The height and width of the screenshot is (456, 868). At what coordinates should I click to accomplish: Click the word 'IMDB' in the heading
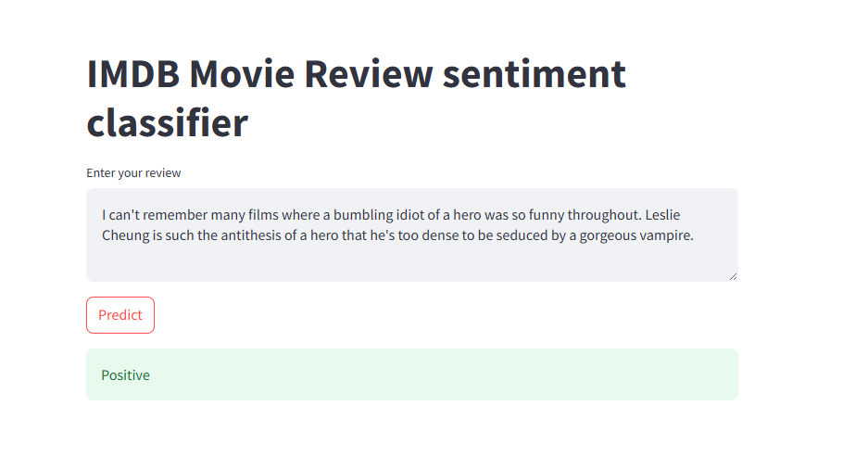133,74
